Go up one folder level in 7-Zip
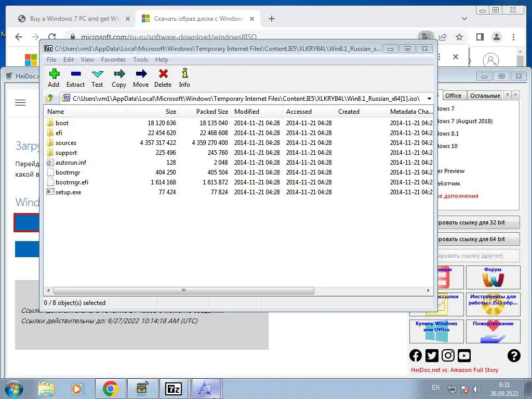The height and width of the screenshot is (399, 532). 49,98
